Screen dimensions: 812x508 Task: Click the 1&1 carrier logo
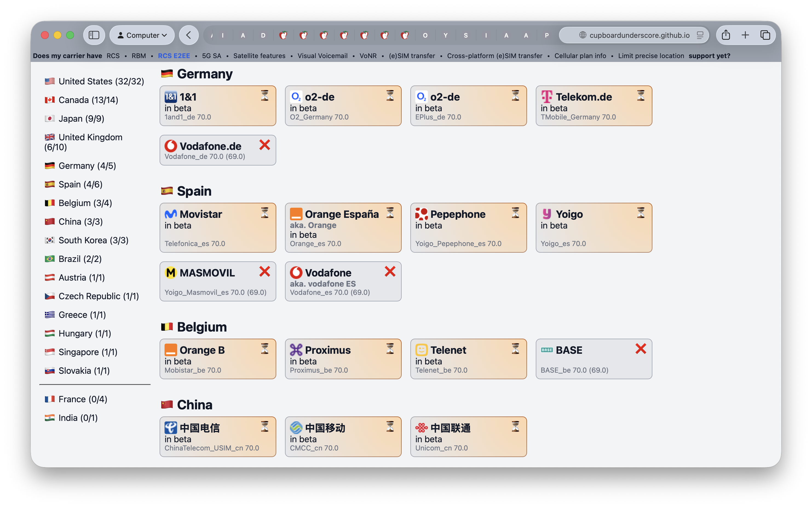coord(171,97)
